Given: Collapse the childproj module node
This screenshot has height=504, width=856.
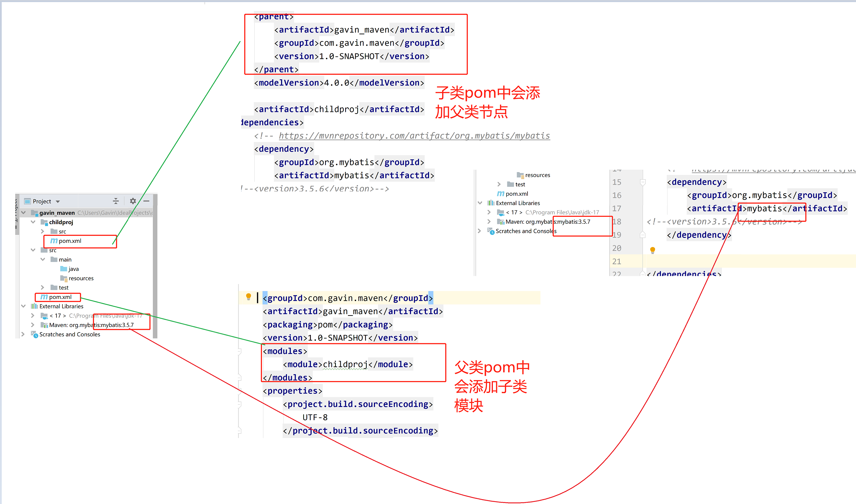Looking at the screenshot, I should (33, 222).
